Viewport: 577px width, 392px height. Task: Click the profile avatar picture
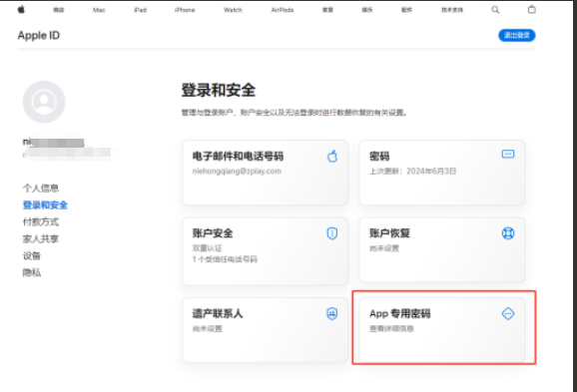tap(44, 102)
